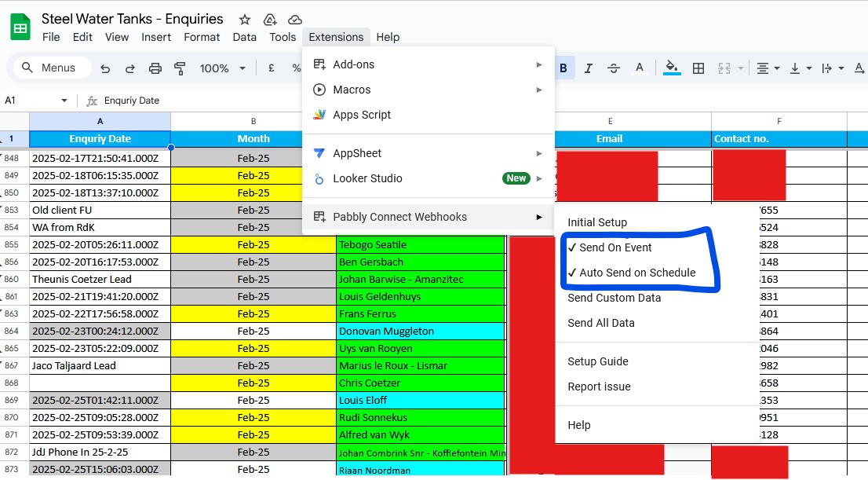Click the document title Steel Water Tanks
The width and height of the screenshot is (868, 480).
[133, 19]
